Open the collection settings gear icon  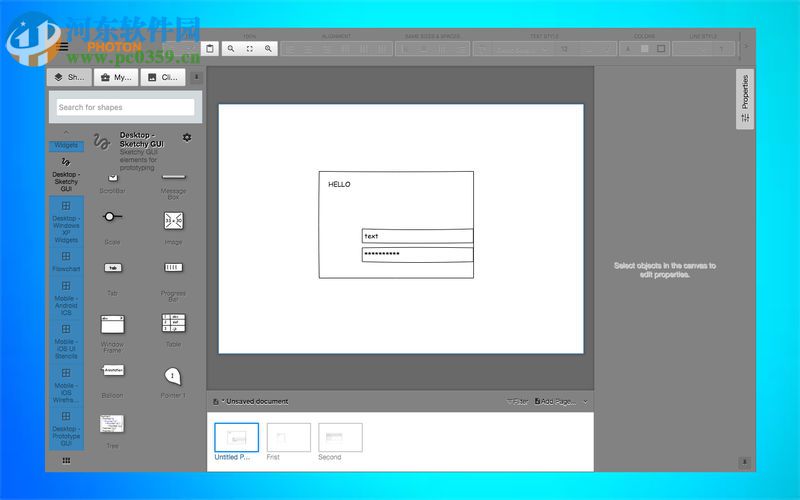point(187,137)
